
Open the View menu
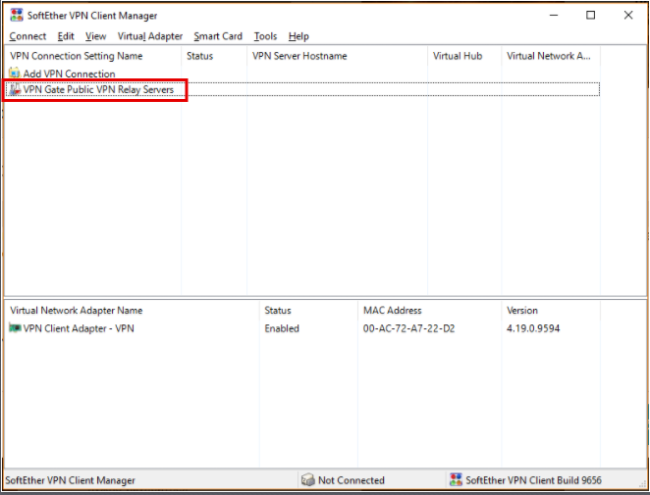[96, 36]
